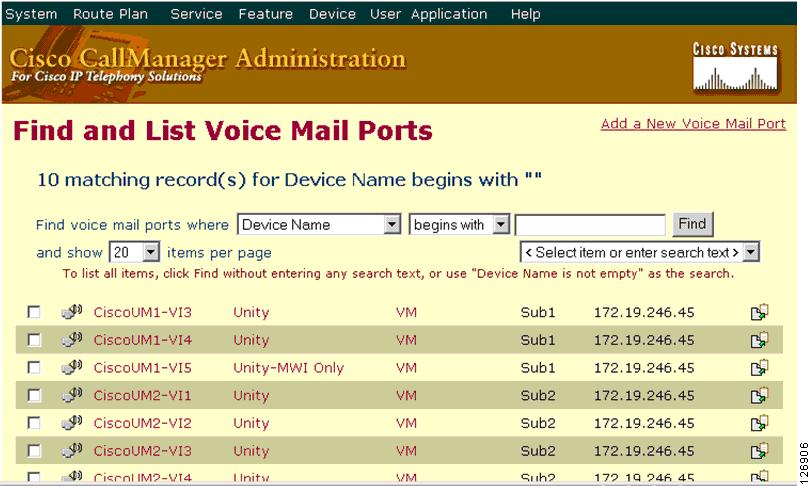
Task: Click the copy icon for CiscoUM2-VI2
Action: point(759,423)
